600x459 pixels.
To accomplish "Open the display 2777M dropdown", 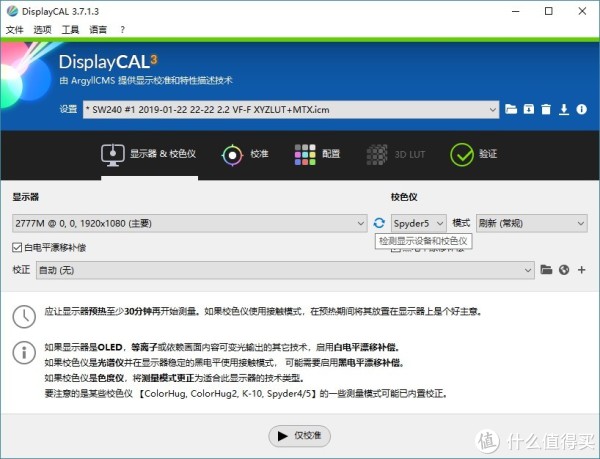I will coord(189,223).
